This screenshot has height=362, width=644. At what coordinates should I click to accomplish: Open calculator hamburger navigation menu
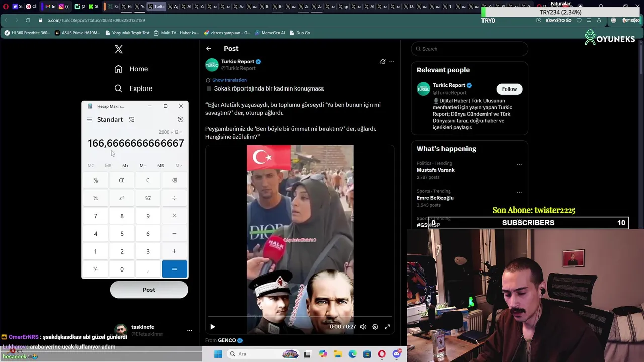pos(89,120)
